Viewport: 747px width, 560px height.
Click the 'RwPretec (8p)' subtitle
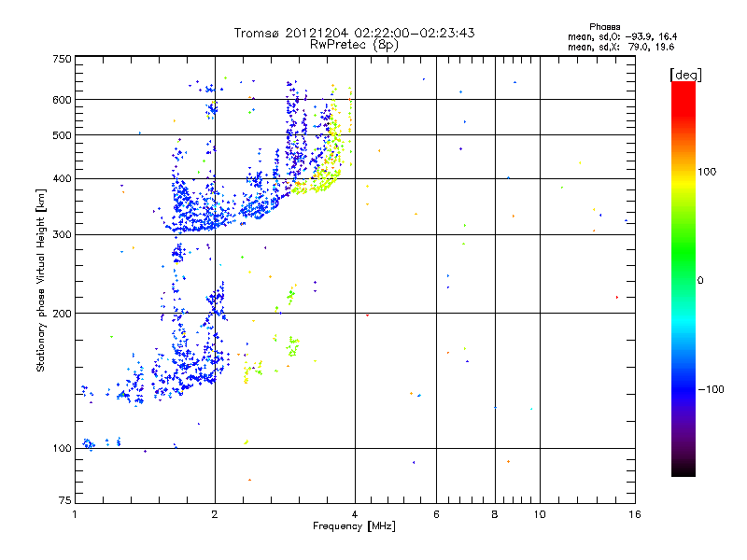point(354,45)
